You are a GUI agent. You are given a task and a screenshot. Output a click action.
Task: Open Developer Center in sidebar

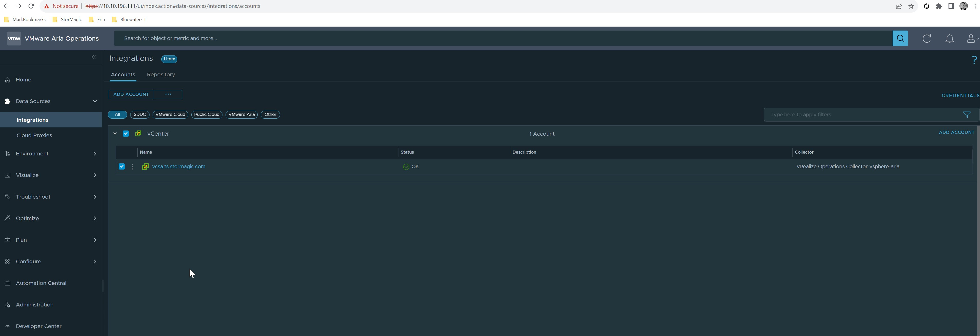pyautogui.click(x=39, y=326)
